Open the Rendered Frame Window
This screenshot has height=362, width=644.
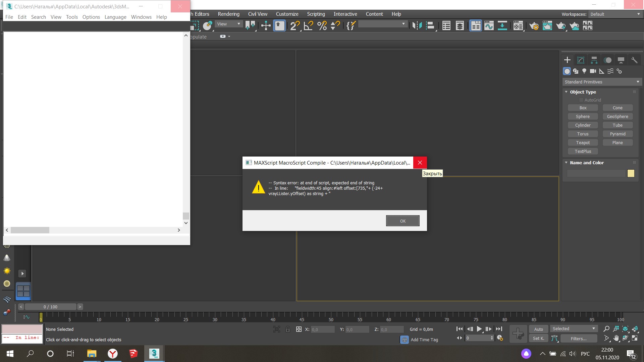(547, 26)
